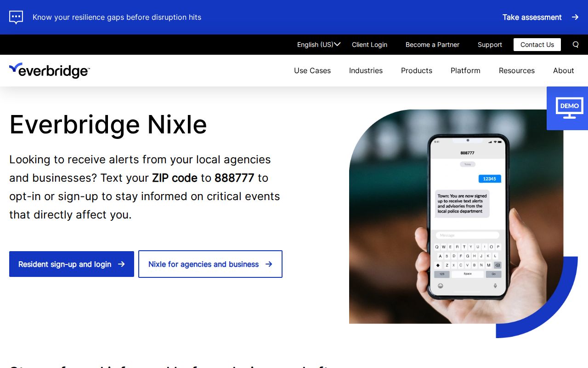The width and height of the screenshot is (588, 368).
Task: Click the bold ZIP code text
Action: (x=175, y=178)
